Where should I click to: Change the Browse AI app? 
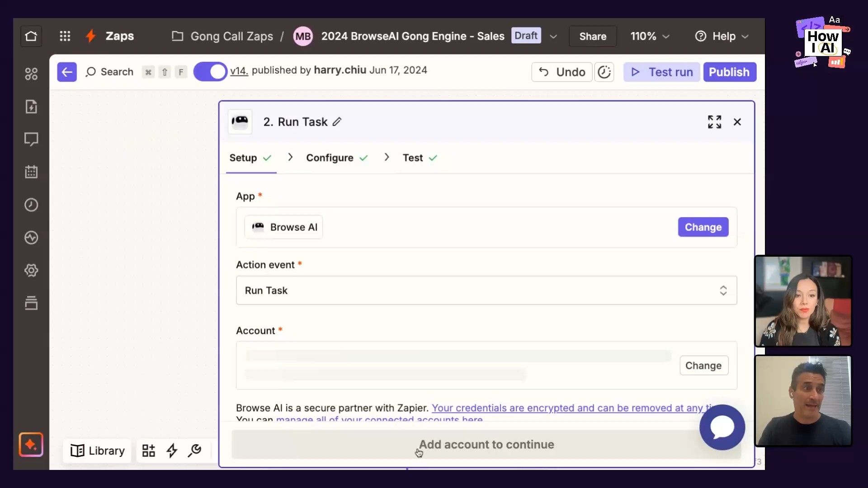coord(703,227)
